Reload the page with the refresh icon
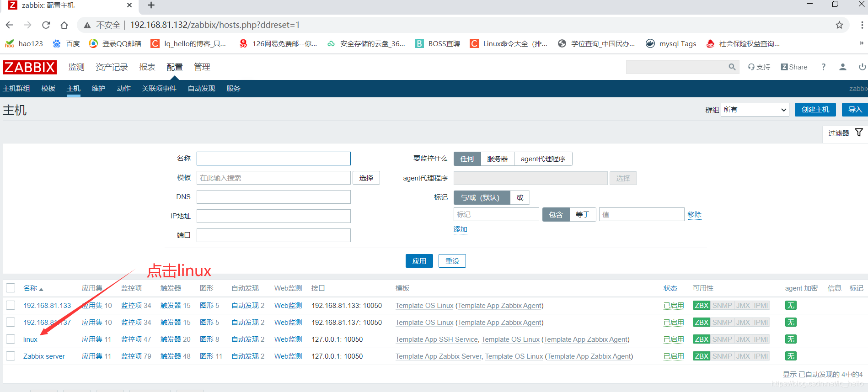Screen dimensions: 868x392 click(46, 25)
